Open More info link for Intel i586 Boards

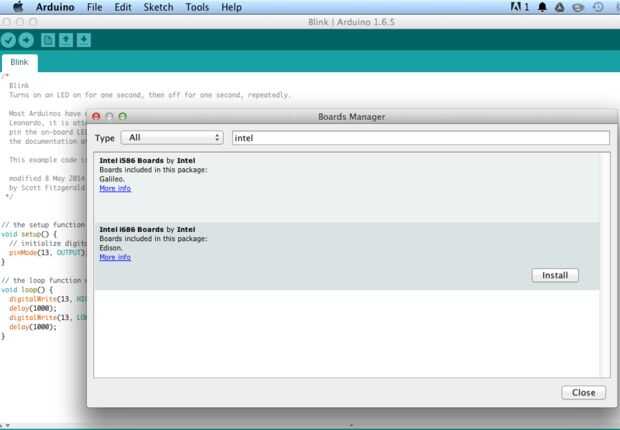(x=115, y=188)
